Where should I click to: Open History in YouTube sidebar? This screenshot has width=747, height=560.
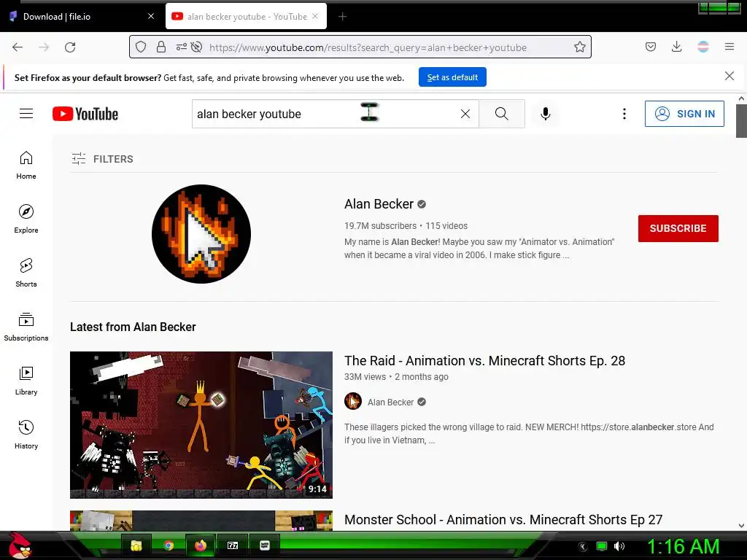pyautogui.click(x=26, y=435)
